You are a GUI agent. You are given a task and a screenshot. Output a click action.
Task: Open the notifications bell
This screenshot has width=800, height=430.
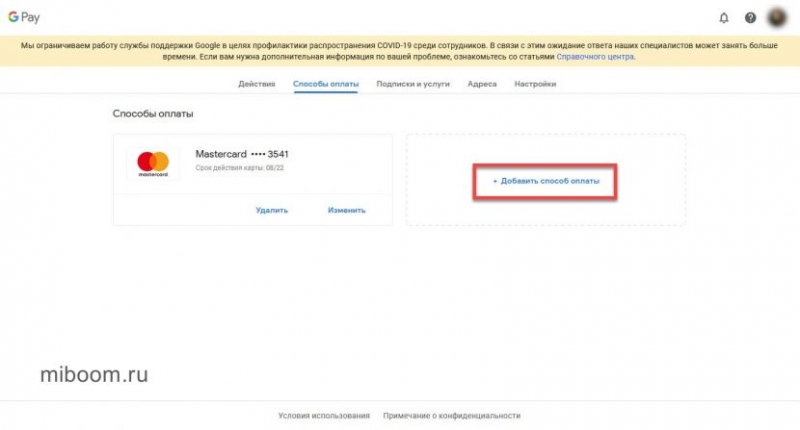coord(723,18)
